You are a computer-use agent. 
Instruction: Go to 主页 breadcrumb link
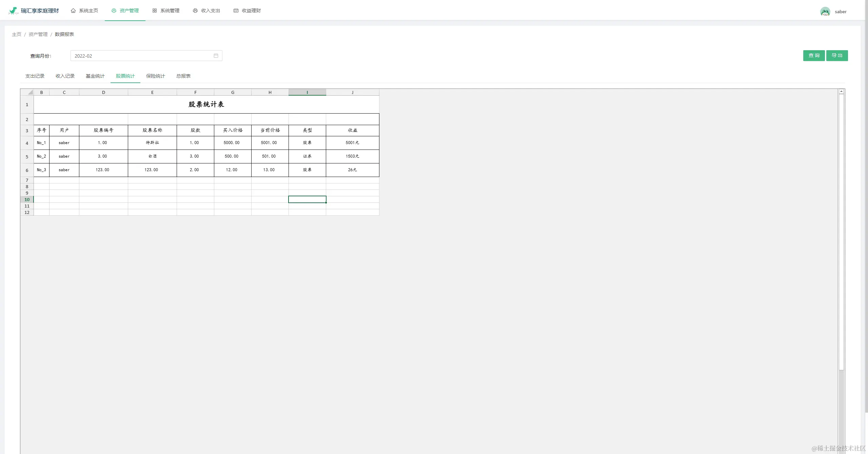click(x=17, y=34)
